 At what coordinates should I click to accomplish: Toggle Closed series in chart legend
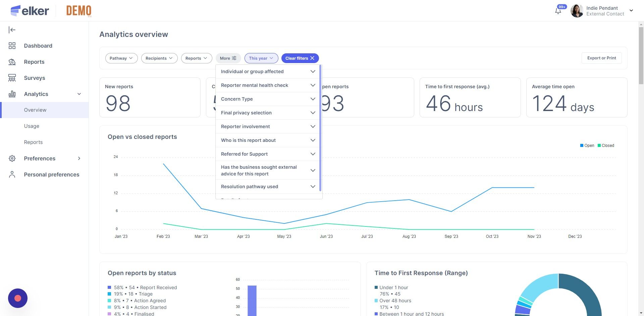click(x=606, y=146)
